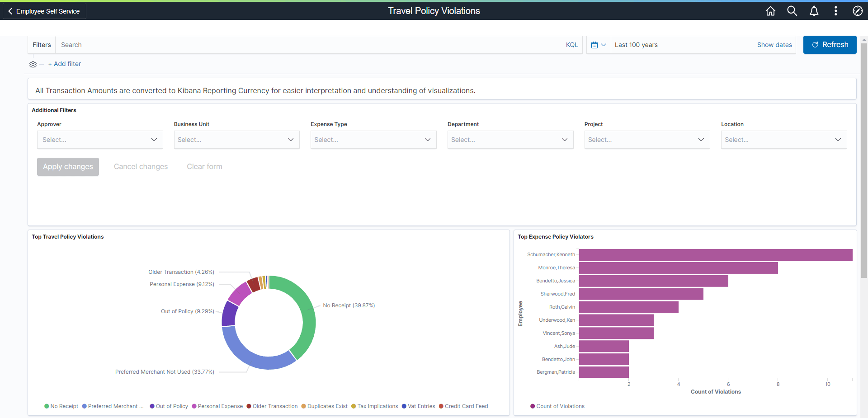
Task: Switch query language via KQL
Action: click(x=572, y=45)
